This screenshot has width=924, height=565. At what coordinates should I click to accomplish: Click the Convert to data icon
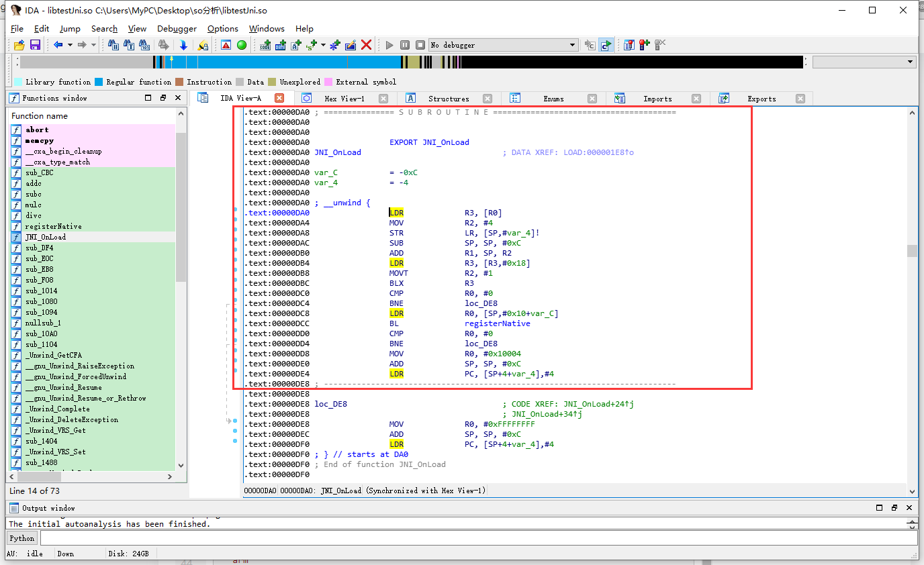pos(281,45)
